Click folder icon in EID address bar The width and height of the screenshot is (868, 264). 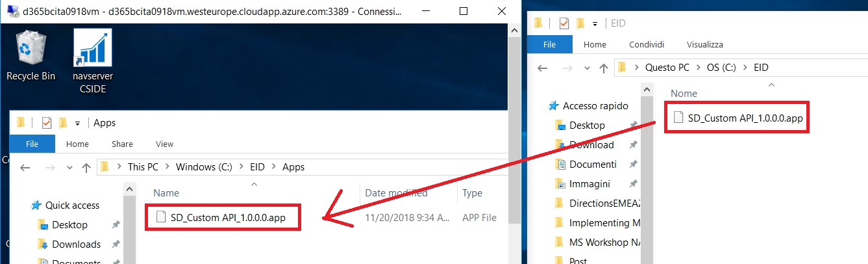tap(622, 68)
